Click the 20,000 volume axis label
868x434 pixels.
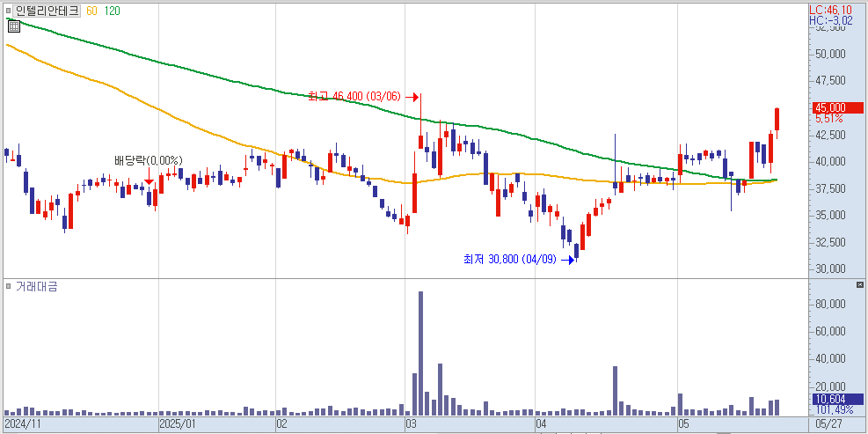(x=830, y=386)
